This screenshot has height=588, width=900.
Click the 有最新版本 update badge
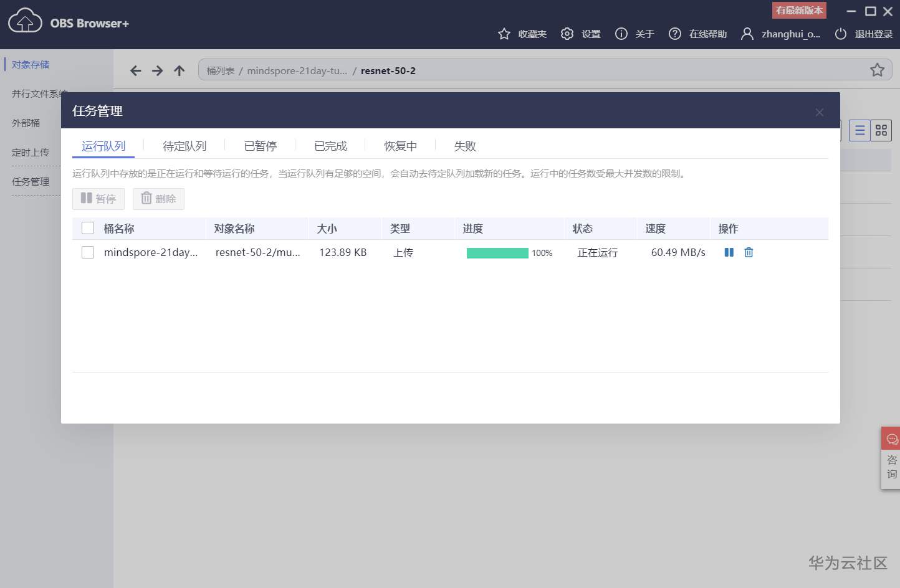pyautogui.click(x=799, y=10)
